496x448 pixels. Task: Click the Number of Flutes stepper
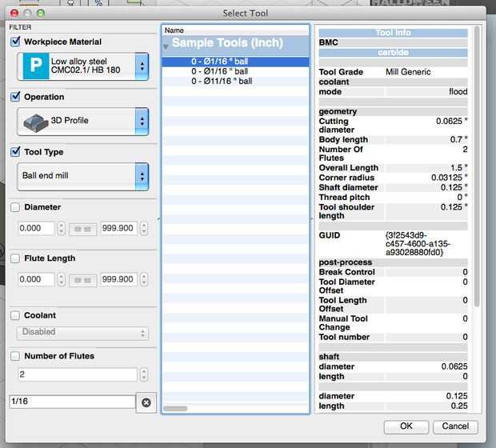pos(144,374)
